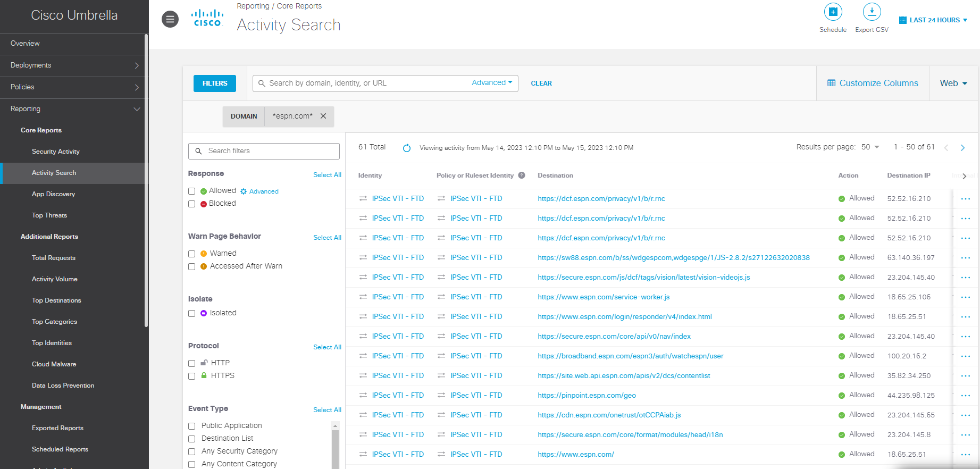The width and height of the screenshot is (980, 469).
Task: Check the Public Application event type
Action: 192,426
